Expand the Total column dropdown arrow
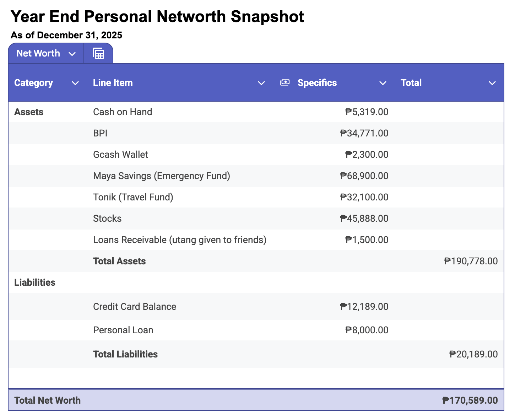This screenshot has width=515, height=420. point(492,83)
